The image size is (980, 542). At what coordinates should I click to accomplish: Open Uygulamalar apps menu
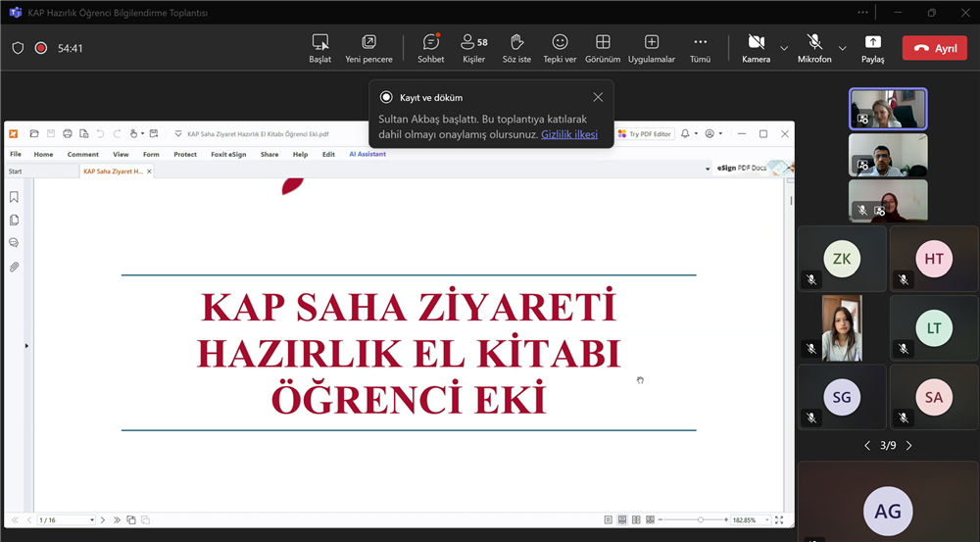coord(651,48)
